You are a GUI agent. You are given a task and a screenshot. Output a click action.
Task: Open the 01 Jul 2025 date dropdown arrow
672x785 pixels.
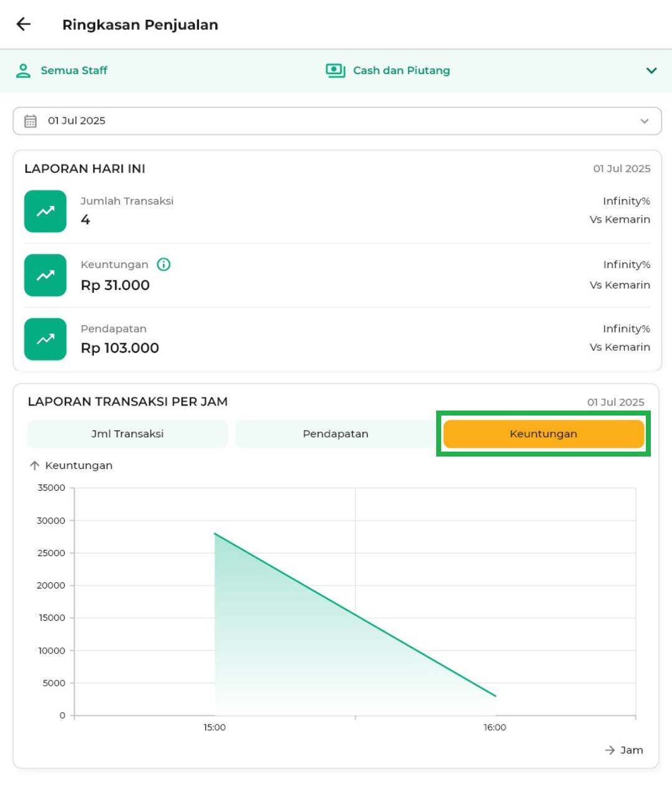645,121
